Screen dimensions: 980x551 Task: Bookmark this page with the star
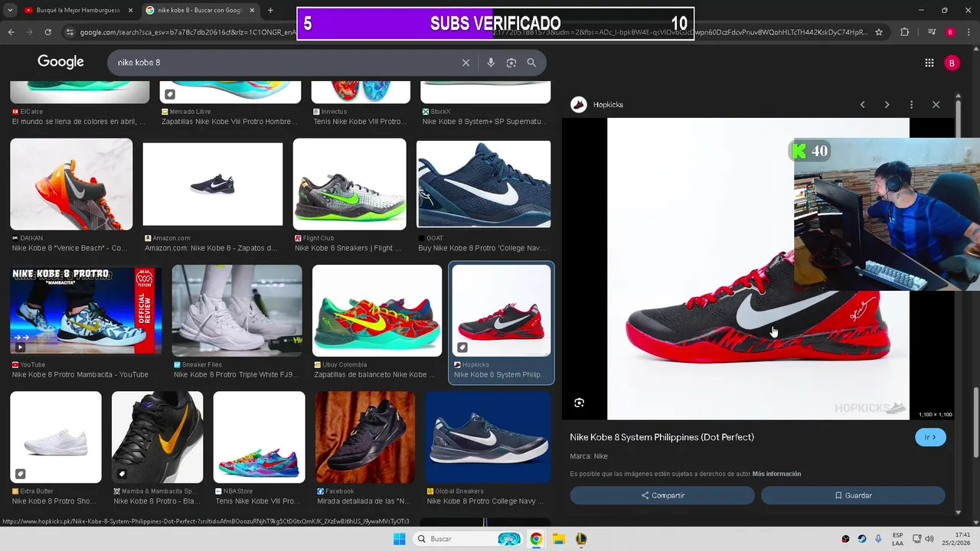tap(879, 32)
